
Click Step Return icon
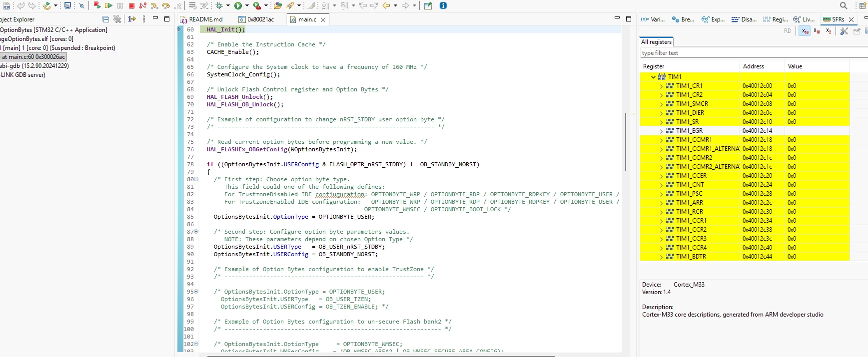[178, 5]
